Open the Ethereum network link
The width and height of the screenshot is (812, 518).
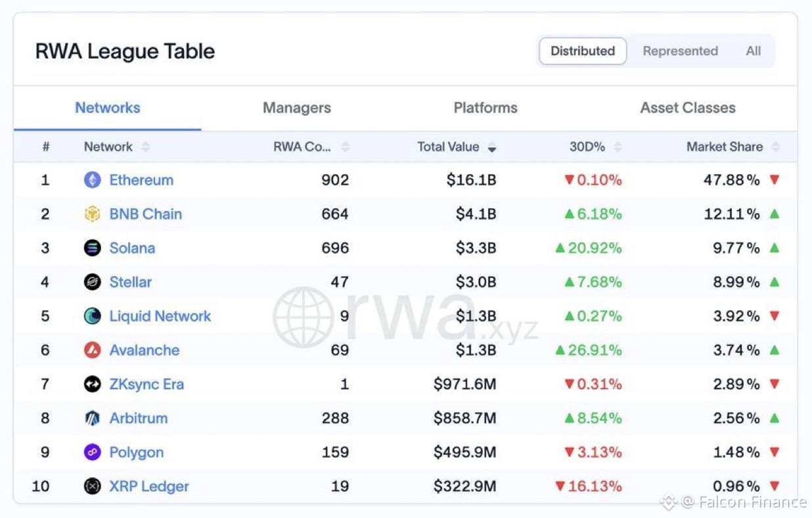click(x=141, y=180)
